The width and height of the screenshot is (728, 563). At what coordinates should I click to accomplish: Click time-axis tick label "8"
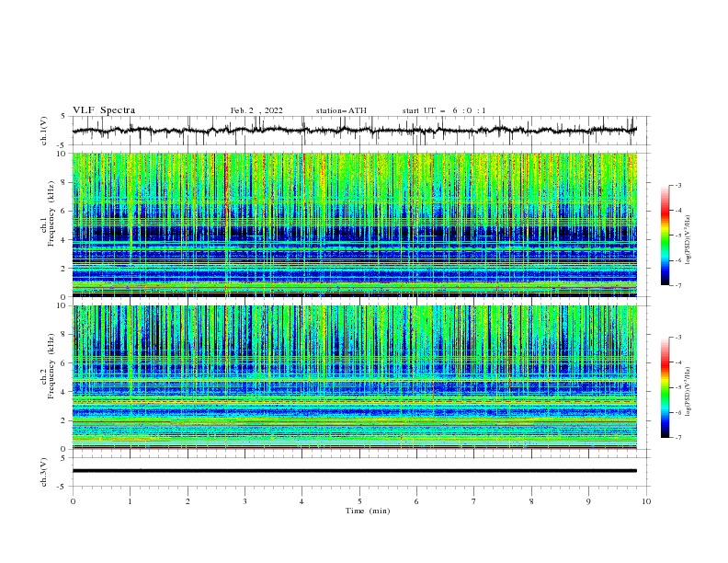[x=531, y=501]
